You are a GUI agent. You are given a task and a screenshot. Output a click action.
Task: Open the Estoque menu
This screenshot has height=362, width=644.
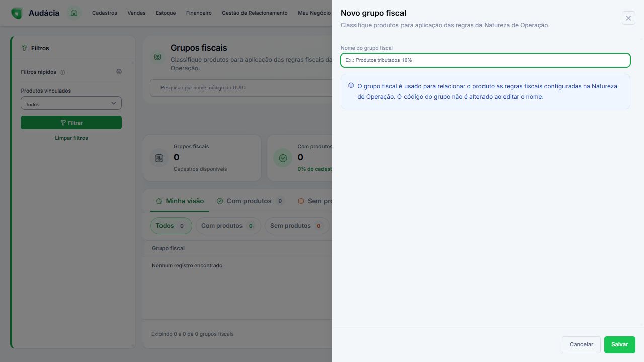pos(166,13)
